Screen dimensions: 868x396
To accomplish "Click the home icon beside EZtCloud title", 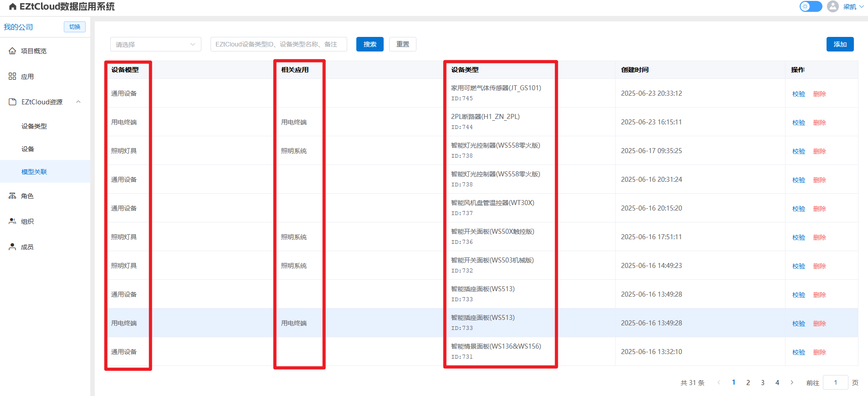I will point(13,7).
